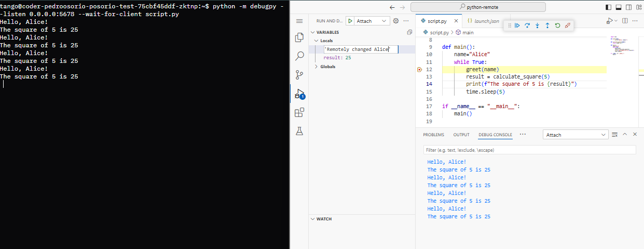
Task: Maximize the panel with the chevron-up icon
Action: tap(625, 135)
